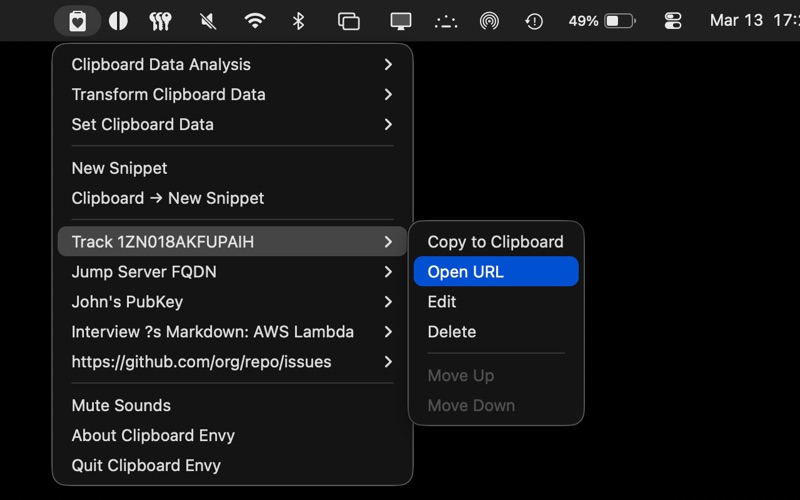
Task: Click the half-circle contrast icon in menu bar
Action: pos(118,21)
